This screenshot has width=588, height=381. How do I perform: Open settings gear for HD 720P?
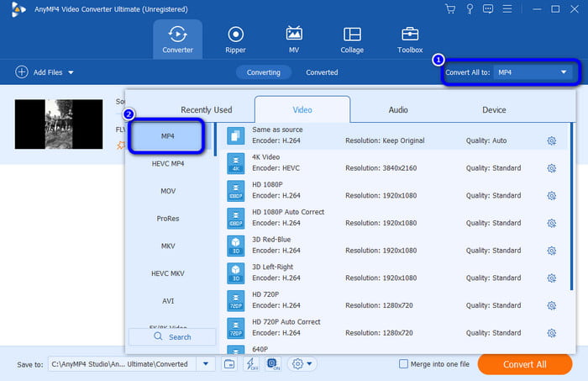tap(551, 305)
